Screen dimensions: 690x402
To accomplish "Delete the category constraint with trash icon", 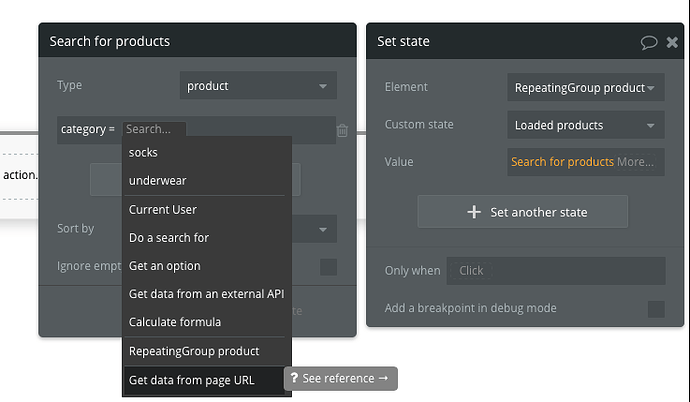I will pyautogui.click(x=342, y=130).
